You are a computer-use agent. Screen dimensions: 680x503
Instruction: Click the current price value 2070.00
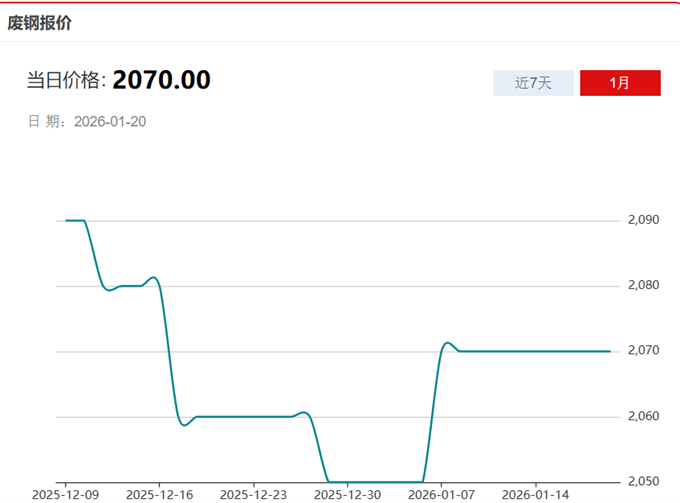[x=161, y=80]
